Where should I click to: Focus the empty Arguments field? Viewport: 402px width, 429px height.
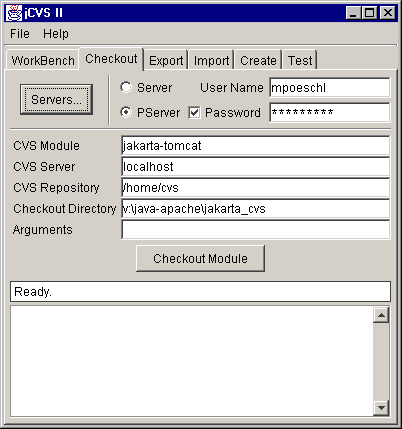click(x=255, y=230)
